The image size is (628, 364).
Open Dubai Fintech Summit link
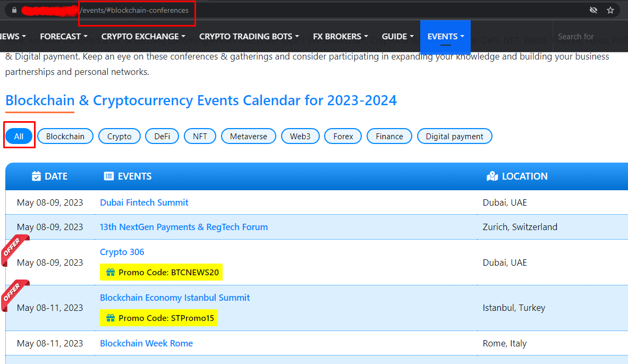click(x=144, y=202)
